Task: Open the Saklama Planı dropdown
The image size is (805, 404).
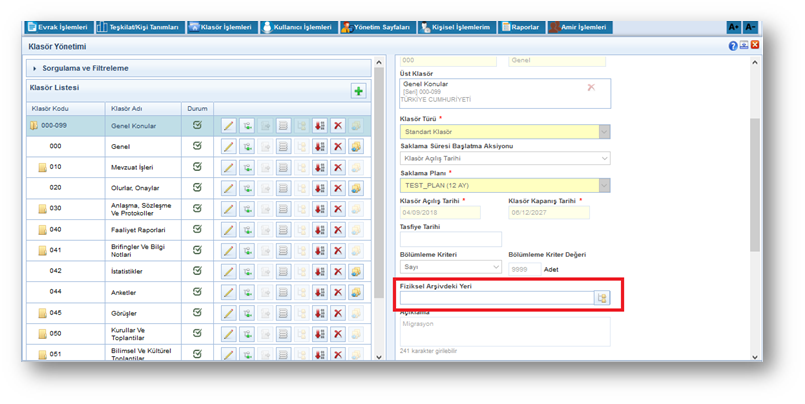Action: [604, 186]
